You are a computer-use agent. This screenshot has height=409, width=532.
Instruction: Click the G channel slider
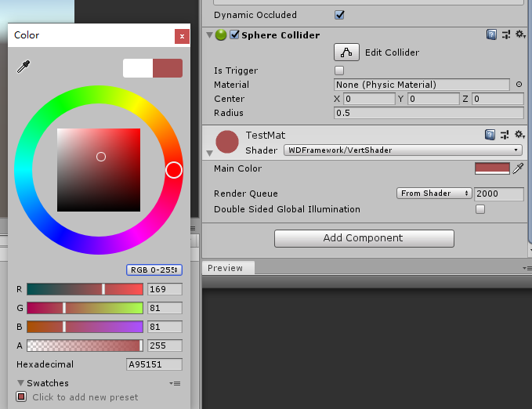(85, 308)
